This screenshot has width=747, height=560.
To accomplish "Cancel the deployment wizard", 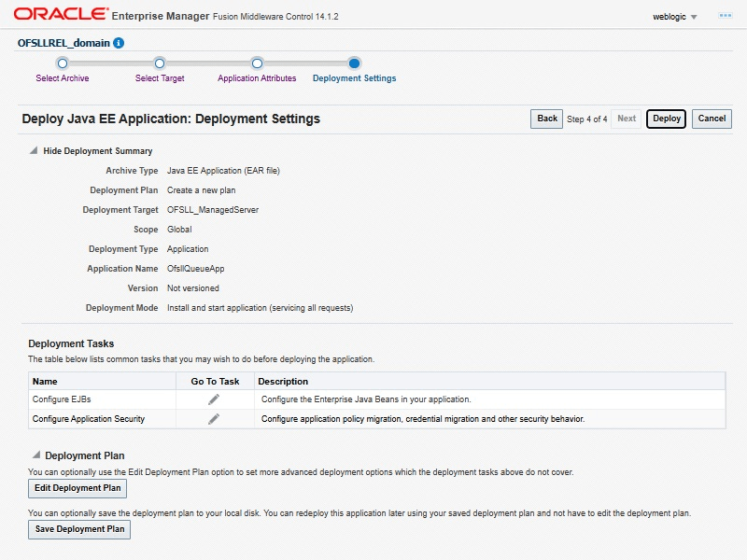I will [712, 119].
